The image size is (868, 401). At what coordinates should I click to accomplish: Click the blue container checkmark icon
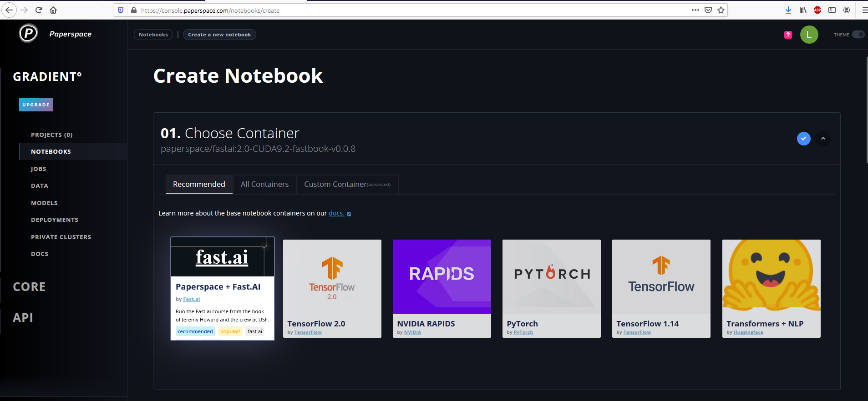pyautogui.click(x=804, y=139)
